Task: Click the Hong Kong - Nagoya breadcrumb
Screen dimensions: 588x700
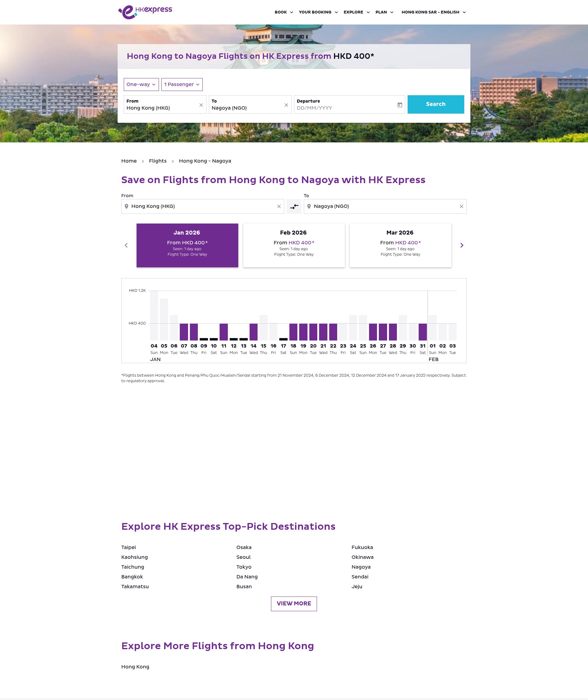Action: [205, 161]
